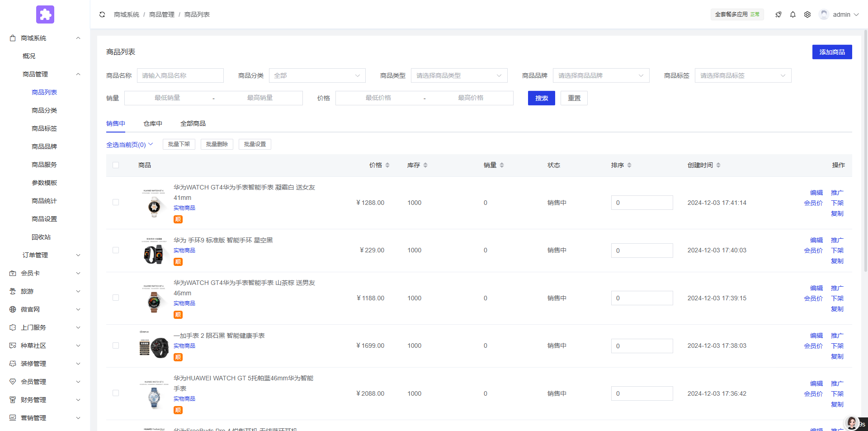Viewport: 868px width, 431px height.
Task: Switch to the 仓库中 tab
Action: tap(153, 123)
